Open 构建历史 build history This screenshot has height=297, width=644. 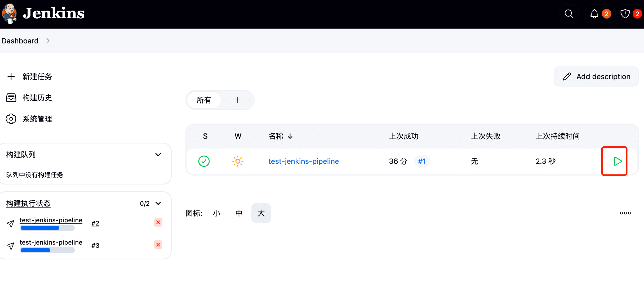coord(37,98)
